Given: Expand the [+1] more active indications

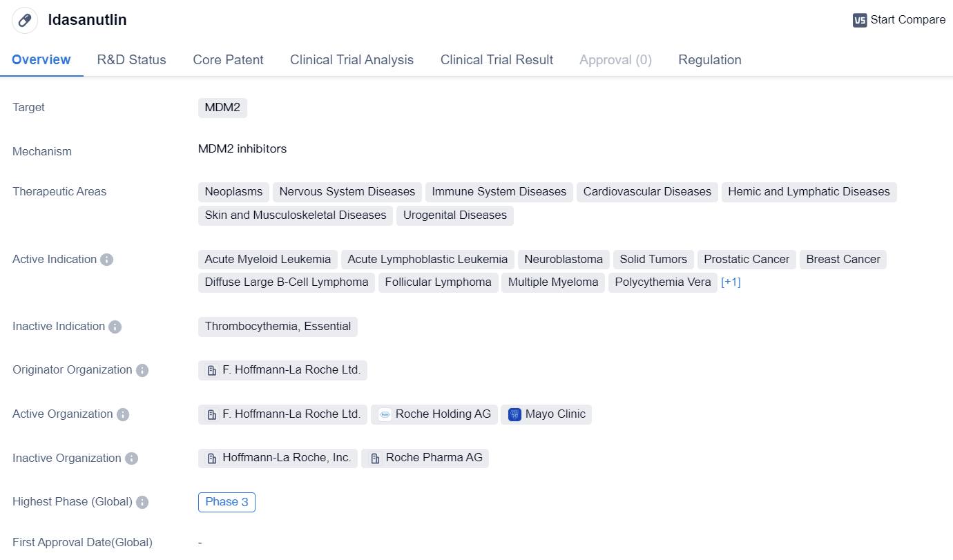Looking at the screenshot, I should tap(731, 282).
